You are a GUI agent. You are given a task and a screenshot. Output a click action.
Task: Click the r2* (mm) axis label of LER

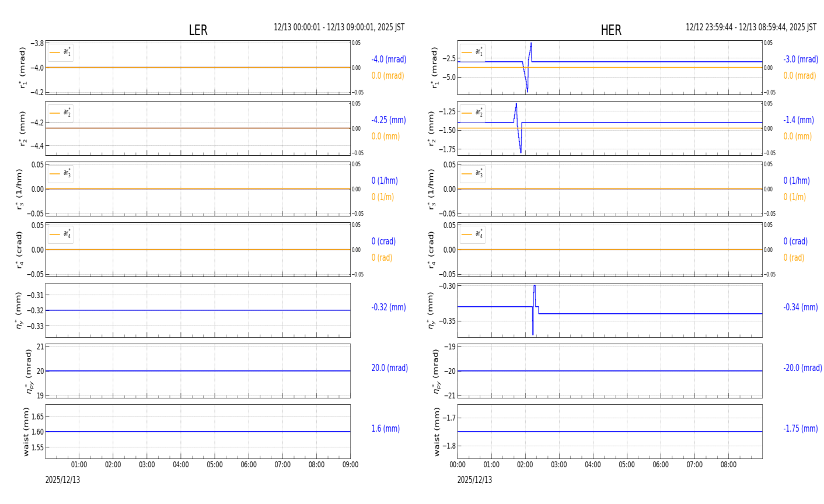tap(22, 128)
